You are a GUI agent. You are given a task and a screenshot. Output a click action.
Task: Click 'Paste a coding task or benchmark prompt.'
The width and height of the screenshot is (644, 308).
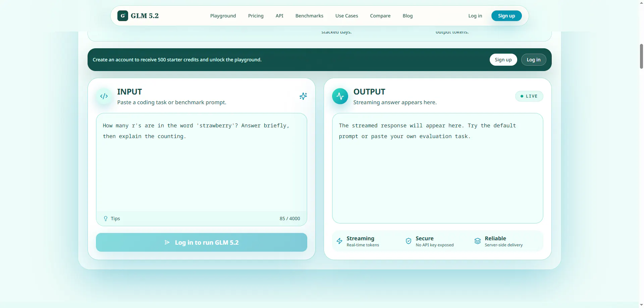point(172,102)
